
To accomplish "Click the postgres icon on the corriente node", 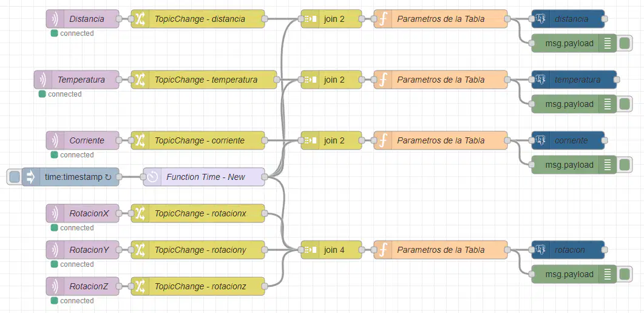I will (540, 140).
